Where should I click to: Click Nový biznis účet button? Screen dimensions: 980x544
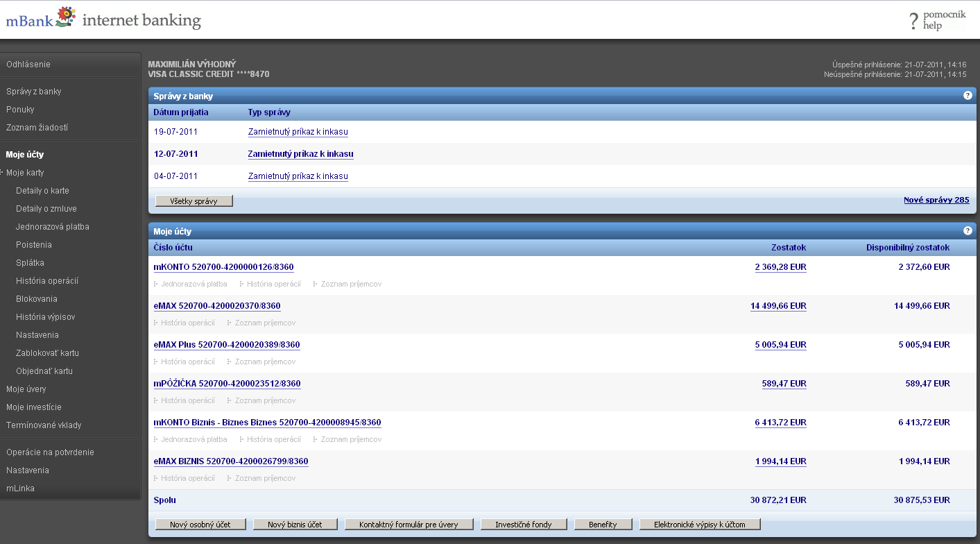point(295,525)
